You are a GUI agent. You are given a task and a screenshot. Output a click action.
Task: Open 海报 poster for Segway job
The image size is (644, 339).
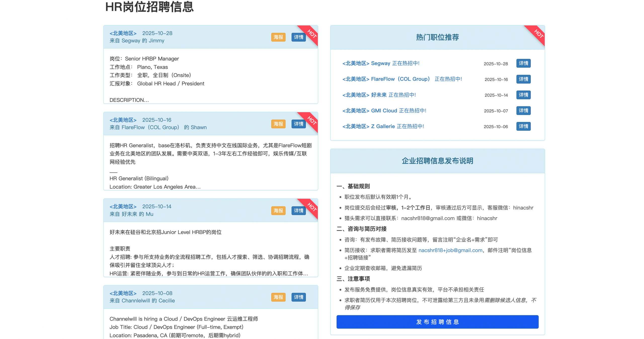click(x=278, y=37)
